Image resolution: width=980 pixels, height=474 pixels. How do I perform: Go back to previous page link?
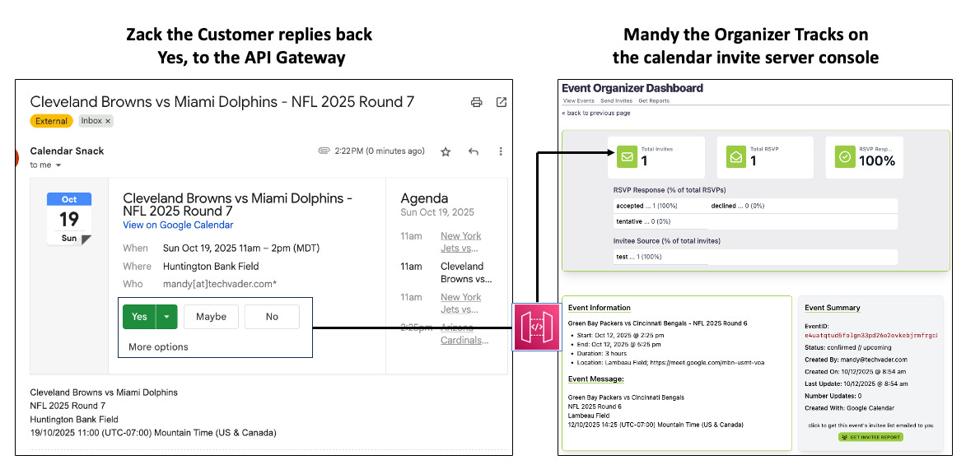596,113
